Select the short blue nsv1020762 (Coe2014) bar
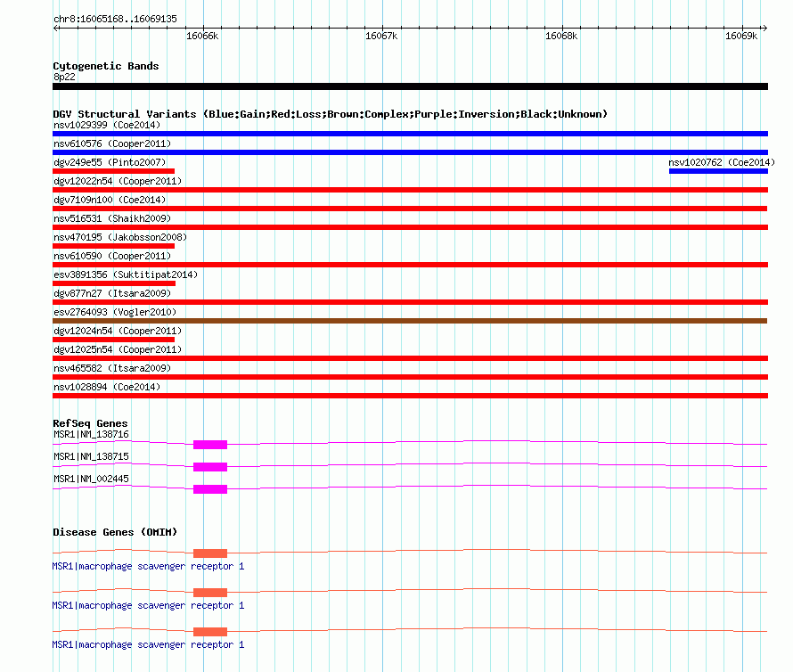 coord(718,171)
